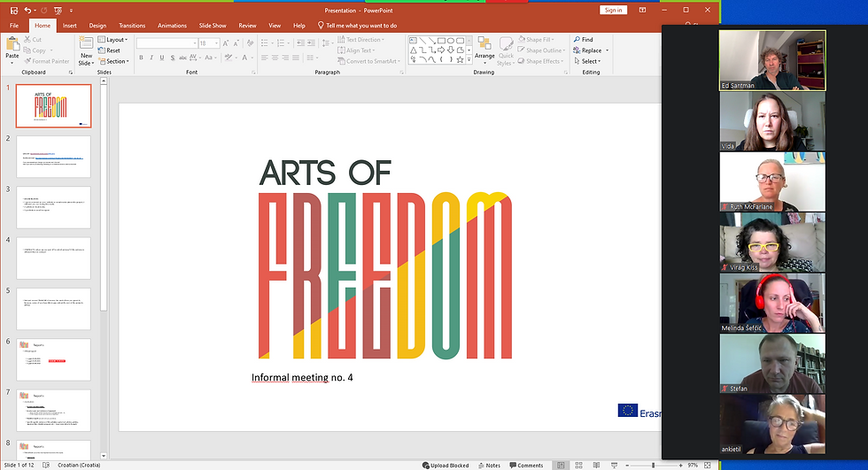Click Croatian (Croatia) language indicator
The image size is (868, 470).
coord(79,466)
